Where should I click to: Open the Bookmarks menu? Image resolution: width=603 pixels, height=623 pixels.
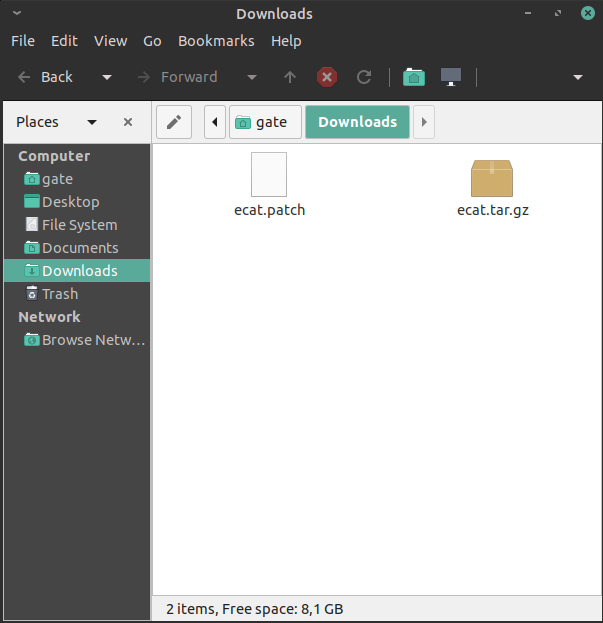pos(216,41)
